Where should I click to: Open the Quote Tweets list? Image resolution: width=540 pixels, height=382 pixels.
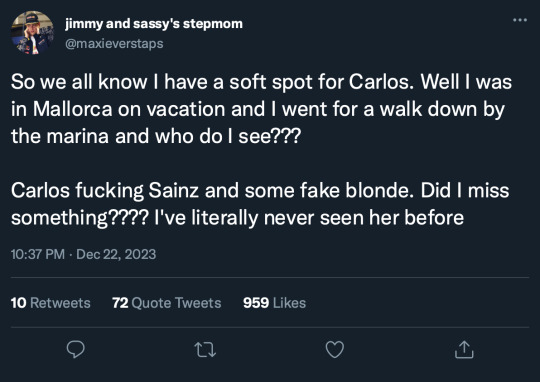click(176, 303)
